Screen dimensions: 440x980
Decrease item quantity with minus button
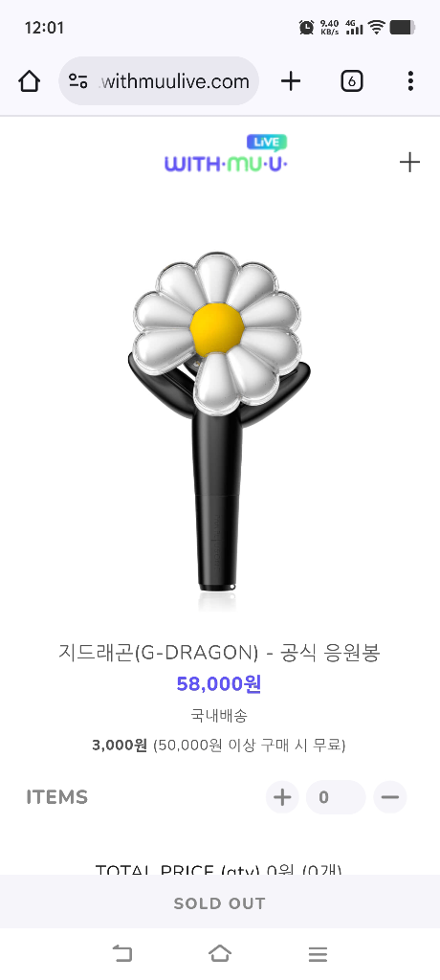pos(390,797)
